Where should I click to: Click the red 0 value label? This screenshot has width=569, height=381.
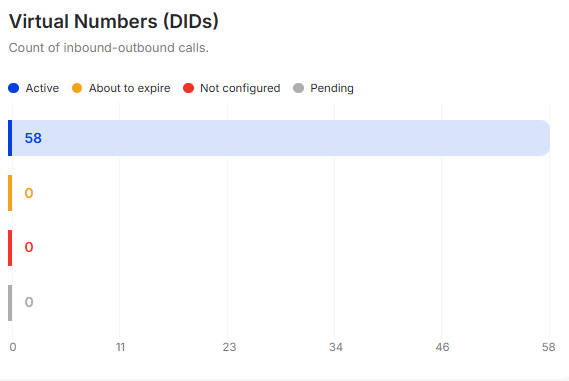point(29,247)
